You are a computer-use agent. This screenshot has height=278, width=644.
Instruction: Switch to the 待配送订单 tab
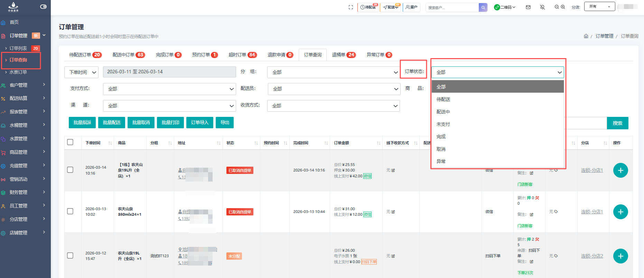coord(85,55)
